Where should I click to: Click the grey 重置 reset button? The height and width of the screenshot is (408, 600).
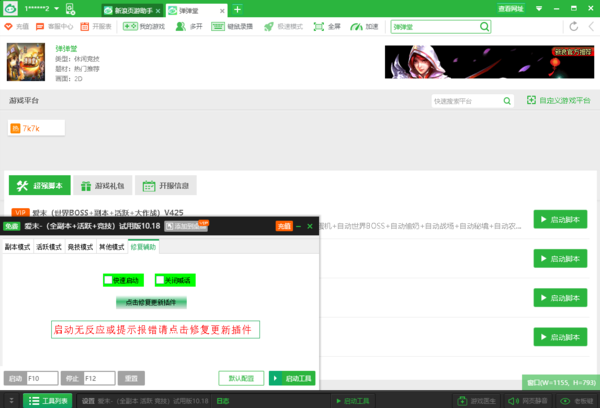pos(131,378)
